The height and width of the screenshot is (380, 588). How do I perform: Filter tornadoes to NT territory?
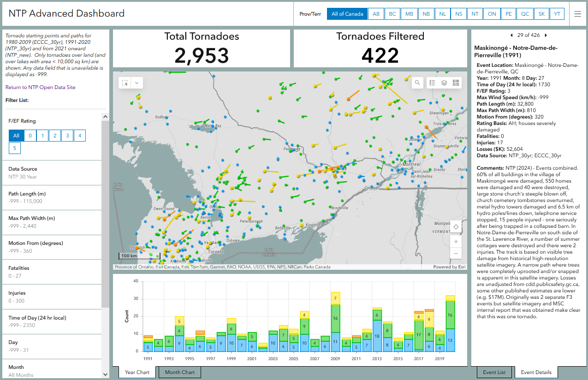475,14
